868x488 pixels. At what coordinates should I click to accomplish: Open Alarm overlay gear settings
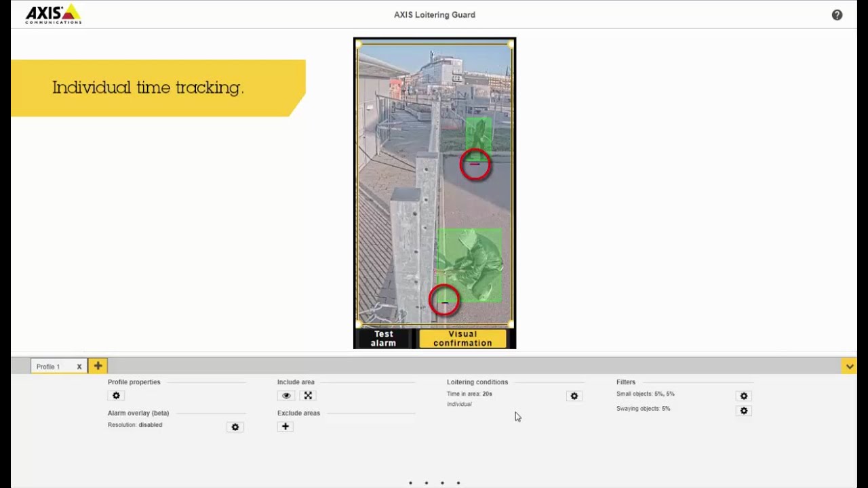point(235,427)
